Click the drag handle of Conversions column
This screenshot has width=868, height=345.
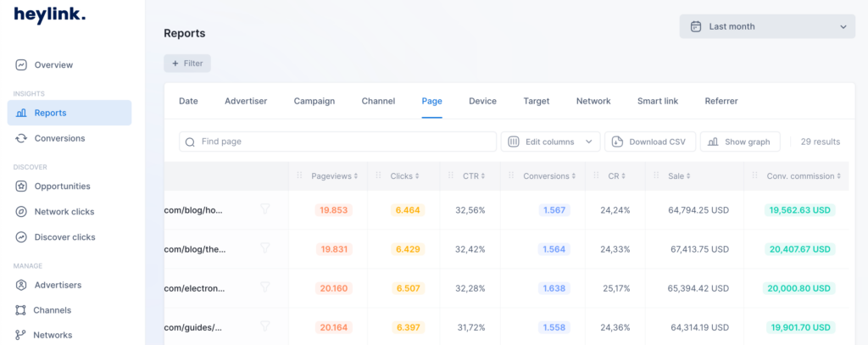point(511,175)
